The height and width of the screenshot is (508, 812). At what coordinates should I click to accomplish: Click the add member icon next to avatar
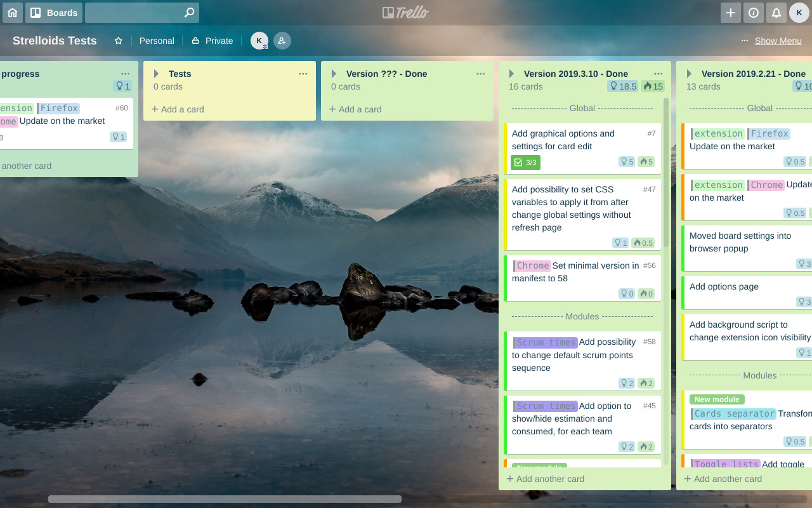[282, 40]
